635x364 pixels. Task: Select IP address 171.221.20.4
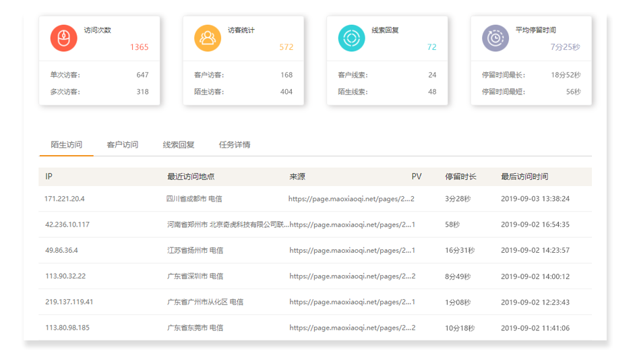(x=65, y=199)
